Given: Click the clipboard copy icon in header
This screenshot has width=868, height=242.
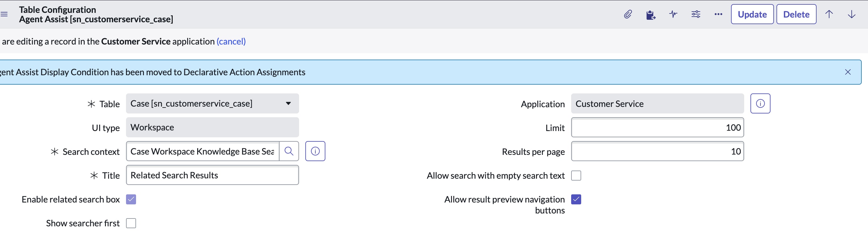Looking at the screenshot, I should [x=651, y=14].
